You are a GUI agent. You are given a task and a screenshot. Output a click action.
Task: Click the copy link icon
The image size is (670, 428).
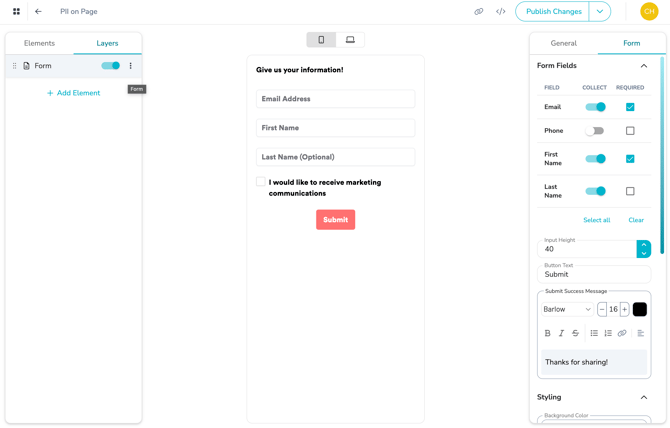pos(478,12)
